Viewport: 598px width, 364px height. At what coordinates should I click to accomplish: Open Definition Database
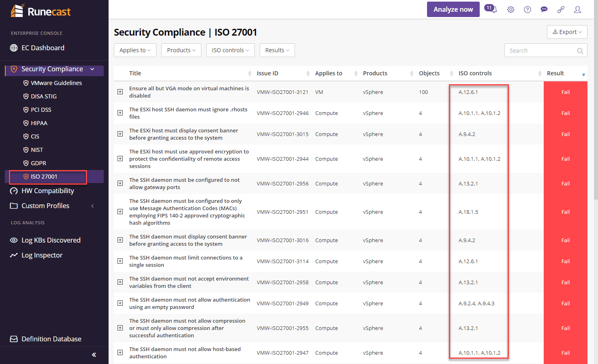pyautogui.click(x=51, y=339)
